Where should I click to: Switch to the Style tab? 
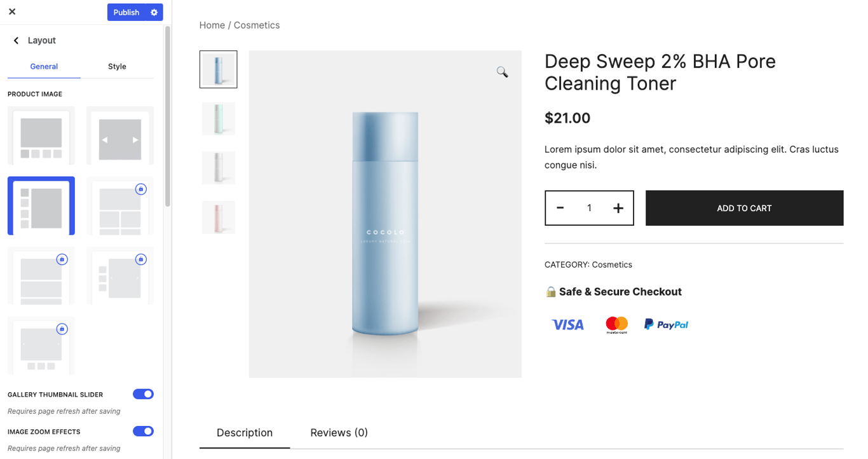click(x=117, y=66)
